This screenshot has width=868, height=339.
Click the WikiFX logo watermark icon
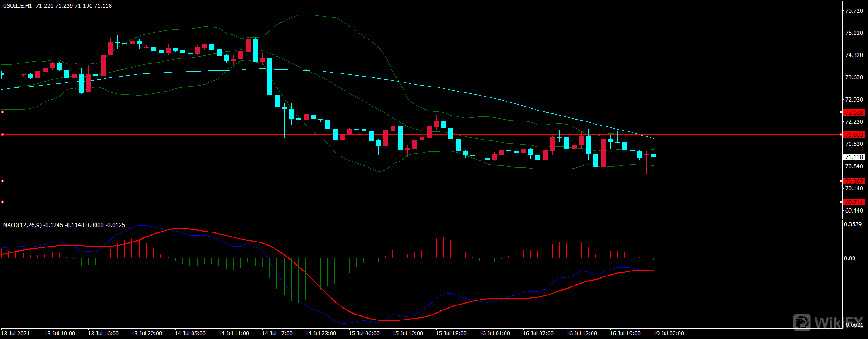(802, 322)
